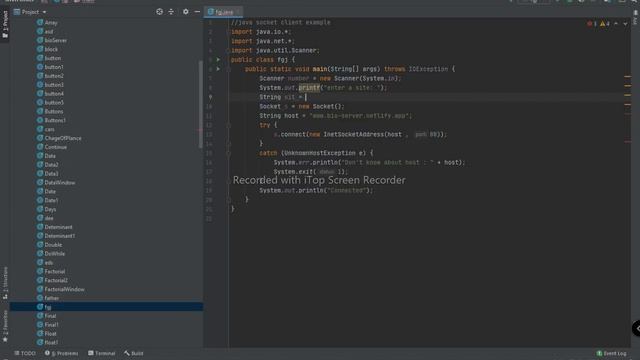This screenshot has width=640, height=360.
Task: Open the Problems tool window tab
Action: pos(61,353)
